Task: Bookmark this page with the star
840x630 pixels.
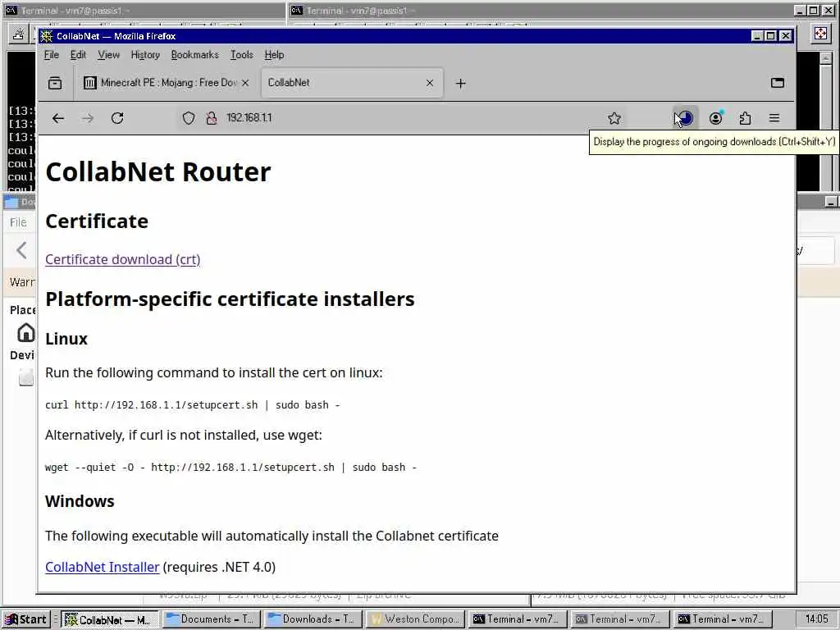Action: (x=614, y=118)
